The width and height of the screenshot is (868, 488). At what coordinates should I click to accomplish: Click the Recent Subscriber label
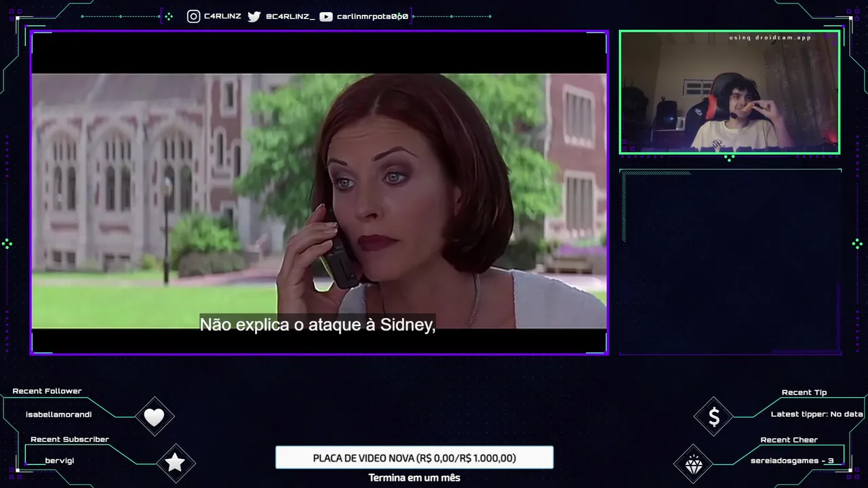pos(70,439)
